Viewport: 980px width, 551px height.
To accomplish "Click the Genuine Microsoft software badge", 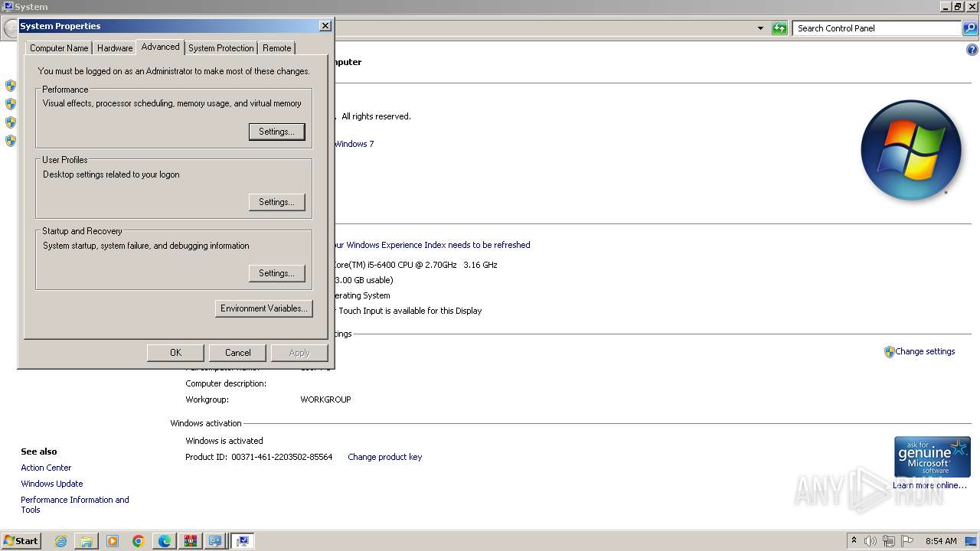I will 932,457.
